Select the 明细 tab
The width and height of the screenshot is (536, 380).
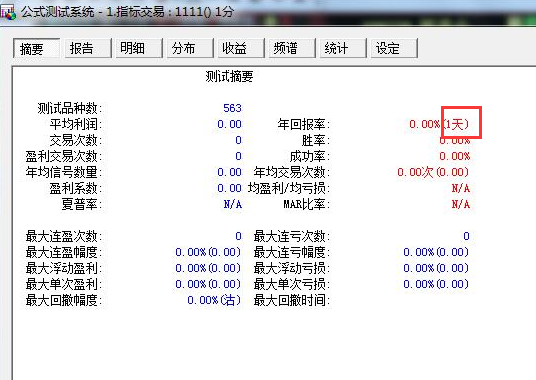(139, 48)
